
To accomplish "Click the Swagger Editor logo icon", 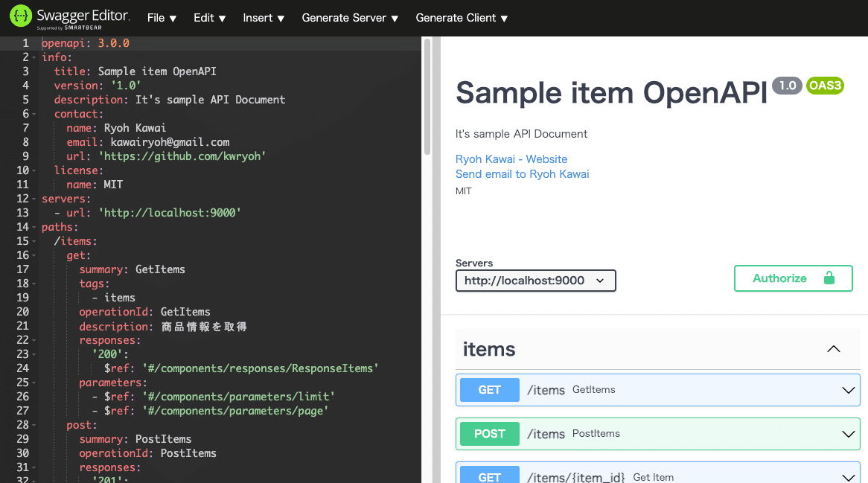I will 20,16.
